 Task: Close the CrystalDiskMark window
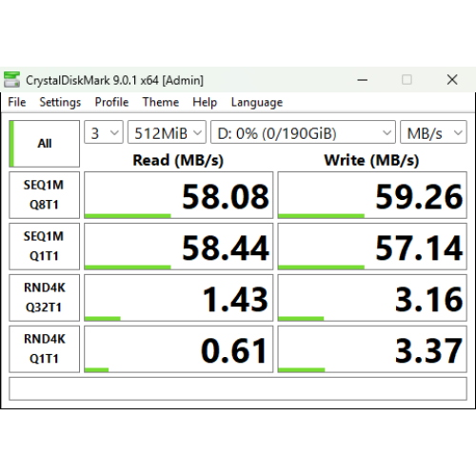click(452, 80)
